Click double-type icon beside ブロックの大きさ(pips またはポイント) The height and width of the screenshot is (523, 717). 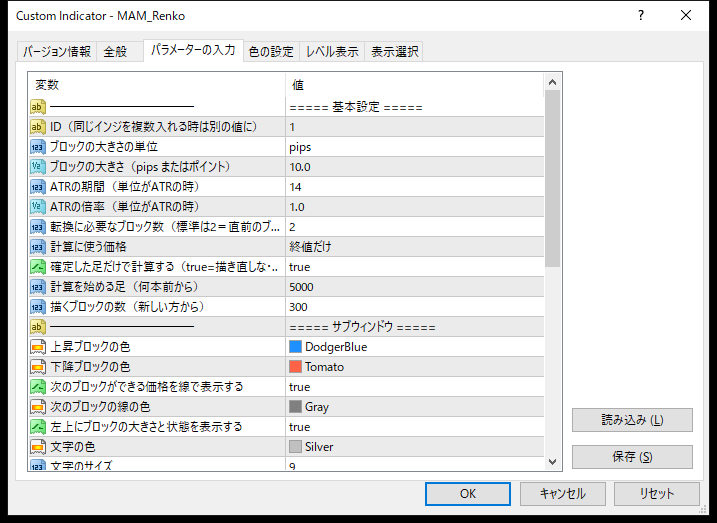tap(38, 167)
